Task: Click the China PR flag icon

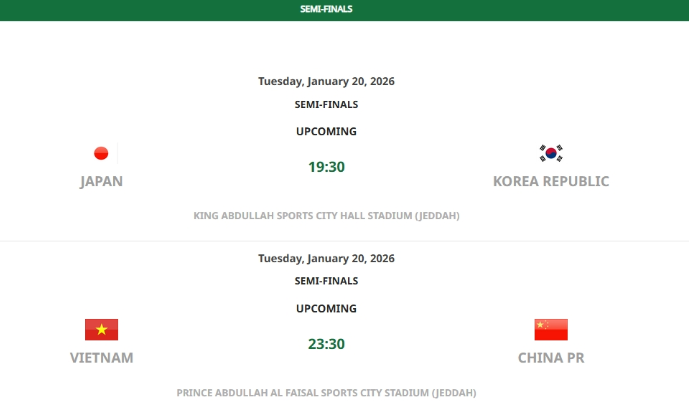Action: (x=551, y=330)
